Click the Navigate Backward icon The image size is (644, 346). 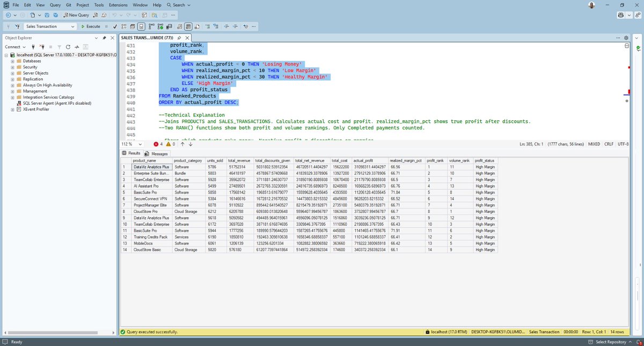pos(8,15)
